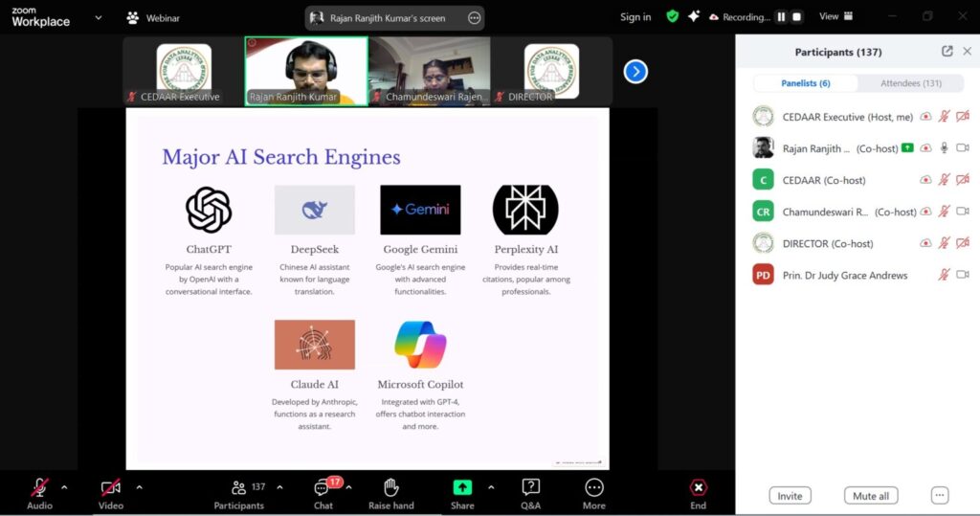Pop out the Participants panel
Image resolution: width=980 pixels, height=516 pixels.
(x=947, y=52)
